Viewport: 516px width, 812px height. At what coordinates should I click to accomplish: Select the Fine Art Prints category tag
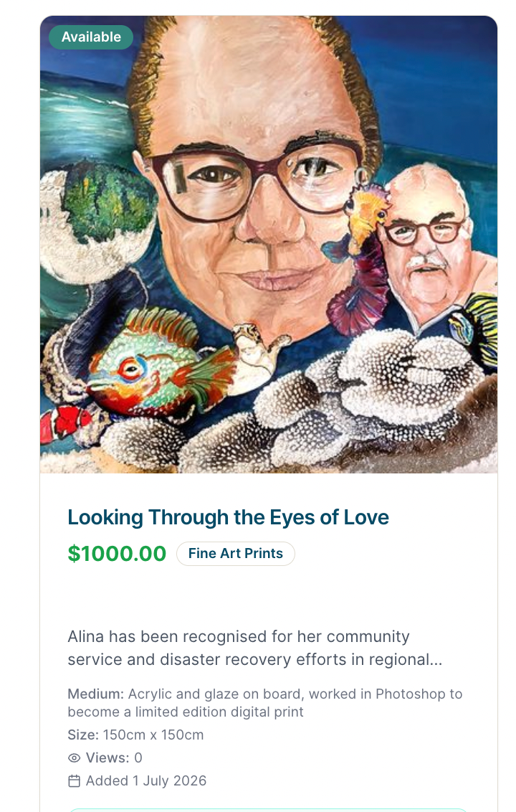pos(236,554)
